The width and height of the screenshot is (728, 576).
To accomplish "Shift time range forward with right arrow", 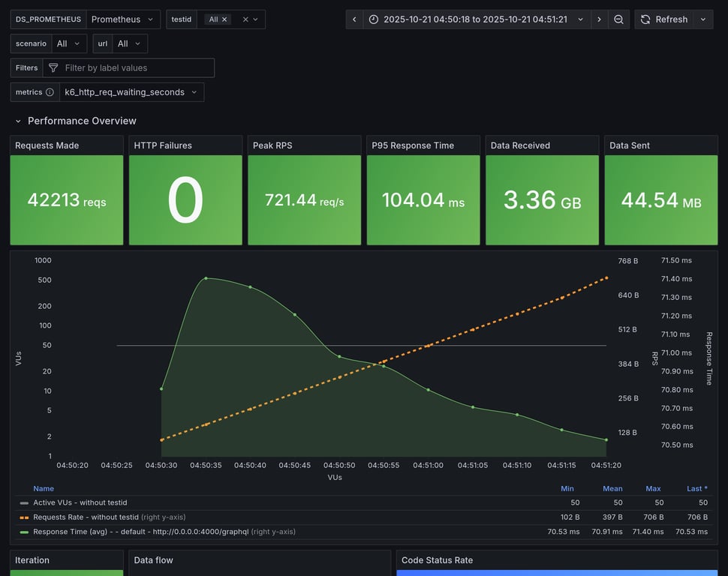I will tap(599, 19).
